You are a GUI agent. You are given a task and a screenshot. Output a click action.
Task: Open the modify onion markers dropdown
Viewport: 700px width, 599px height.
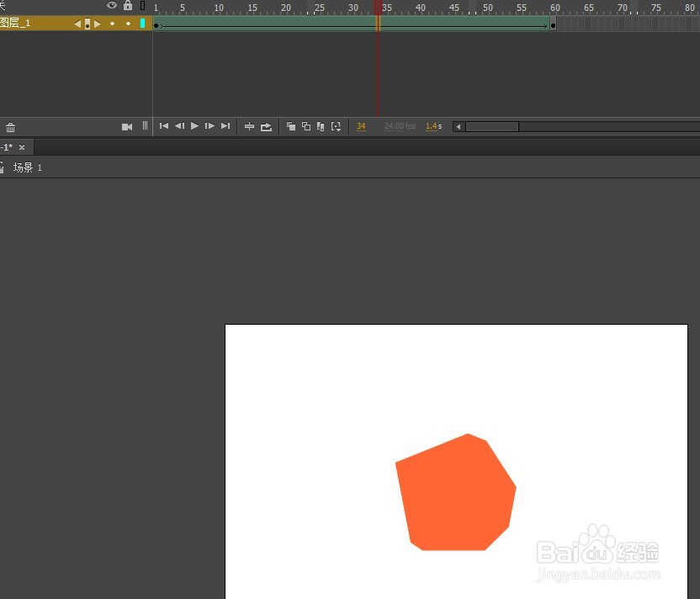[337, 126]
